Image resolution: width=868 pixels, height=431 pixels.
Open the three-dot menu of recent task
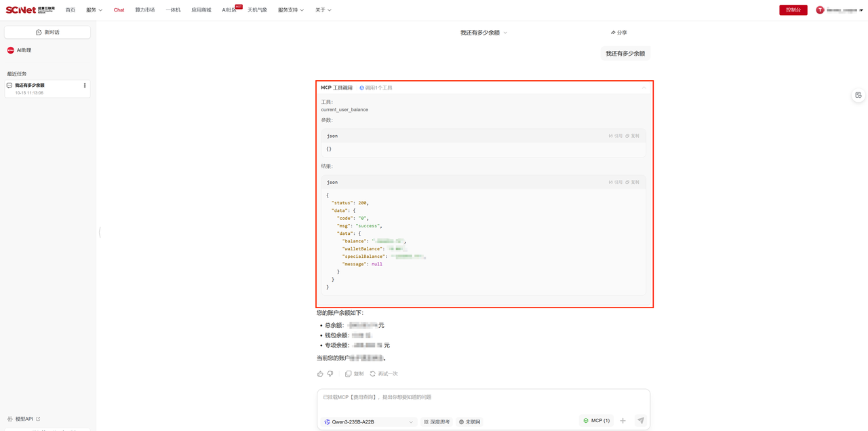pos(85,86)
